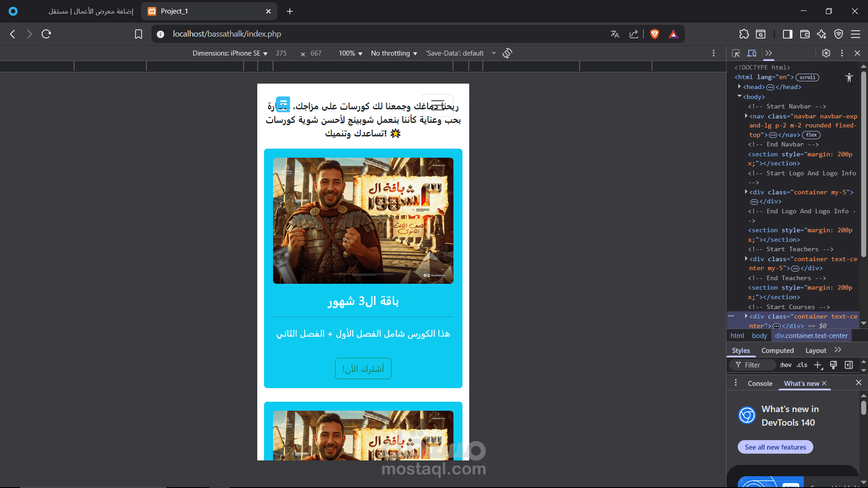
Task: Close the What's new tab
Action: 824,383
